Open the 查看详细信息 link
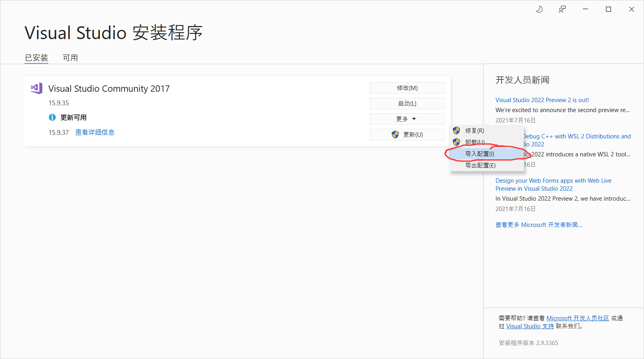This screenshot has width=644, height=359. coord(95,132)
